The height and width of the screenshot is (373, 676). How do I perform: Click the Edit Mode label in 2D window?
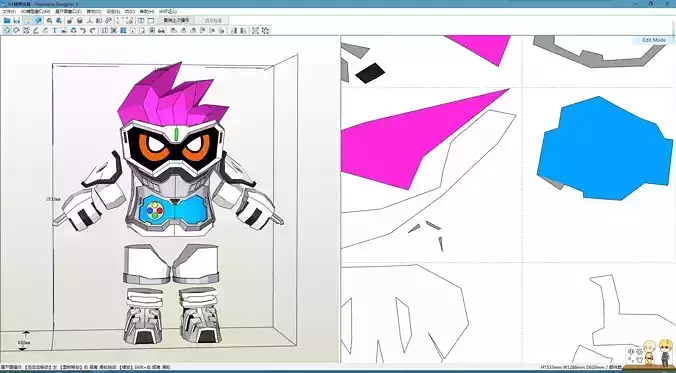click(x=654, y=40)
